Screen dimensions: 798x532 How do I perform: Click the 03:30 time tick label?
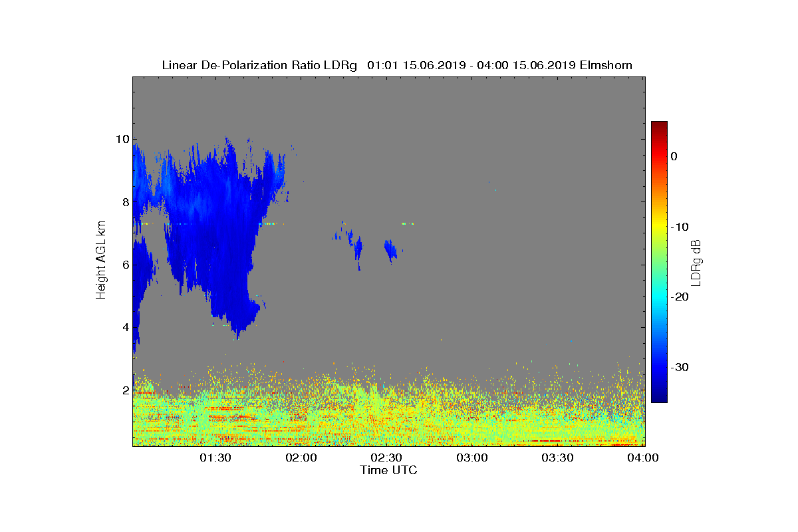[558, 458]
